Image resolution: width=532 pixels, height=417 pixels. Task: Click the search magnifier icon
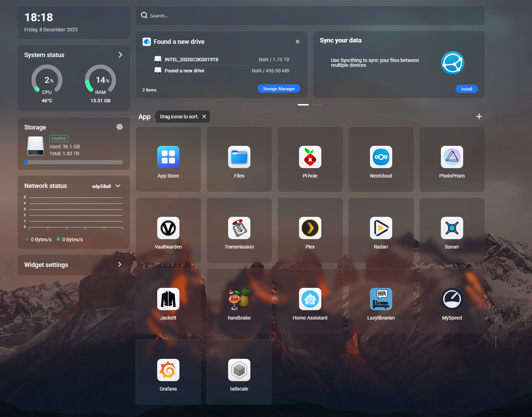tap(144, 15)
